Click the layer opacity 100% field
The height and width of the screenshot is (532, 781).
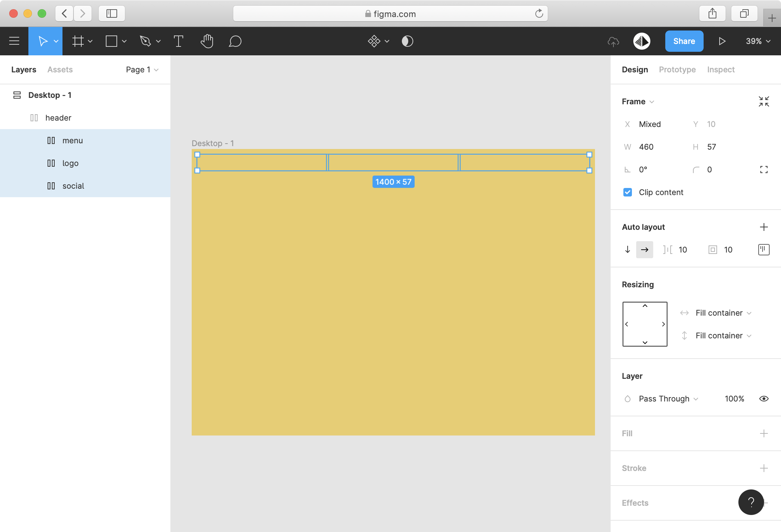click(734, 399)
